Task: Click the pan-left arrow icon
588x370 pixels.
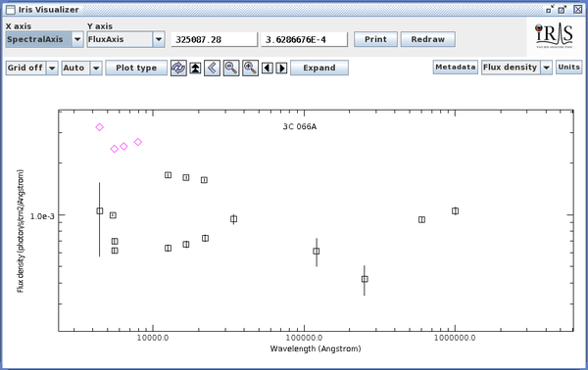Action: (x=267, y=69)
